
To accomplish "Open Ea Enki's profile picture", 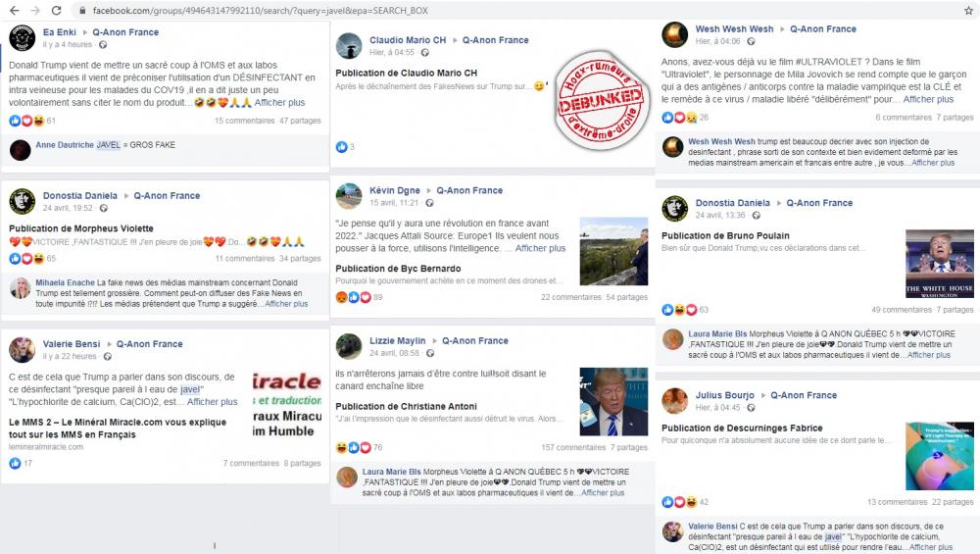I will click(22, 38).
